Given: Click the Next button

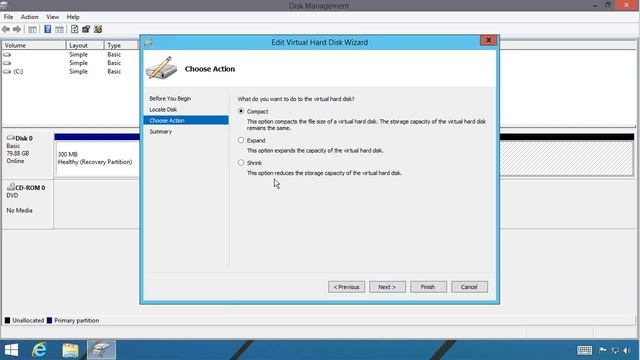Looking at the screenshot, I should pos(387,287).
